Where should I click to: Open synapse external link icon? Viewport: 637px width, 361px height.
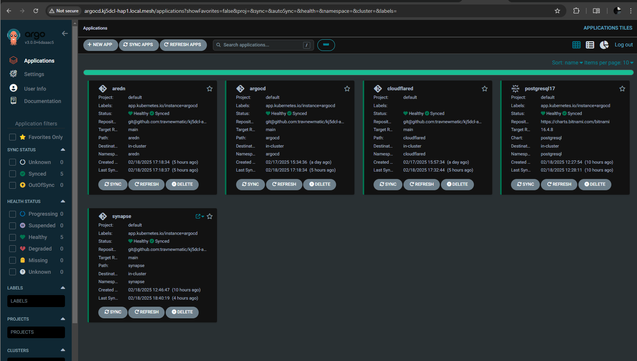click(198, 216)
